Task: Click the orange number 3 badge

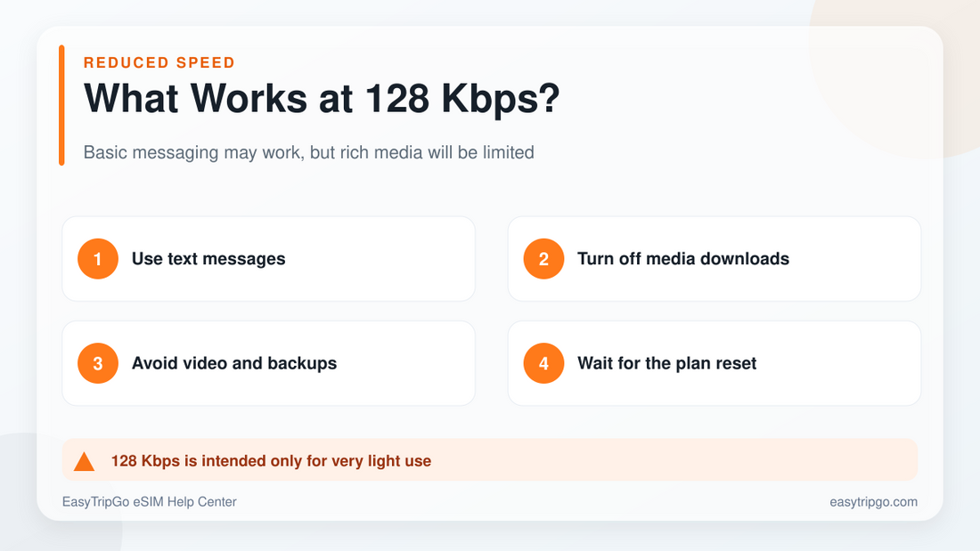Action: coord(97,363)
